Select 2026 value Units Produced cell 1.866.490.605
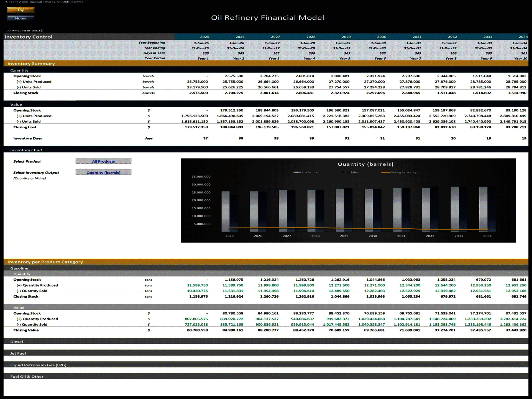532x399 pixels. click(x=230, y=116)
